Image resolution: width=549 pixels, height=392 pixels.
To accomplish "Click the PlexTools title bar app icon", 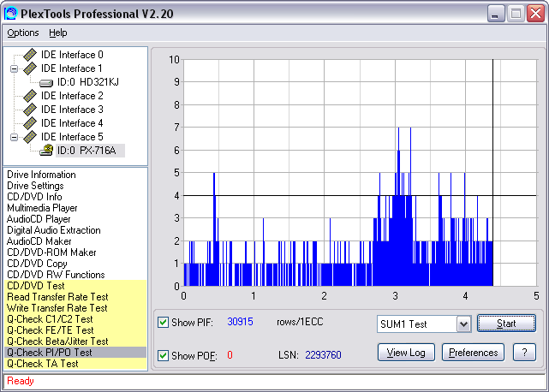I will click(x=10, y=14).
